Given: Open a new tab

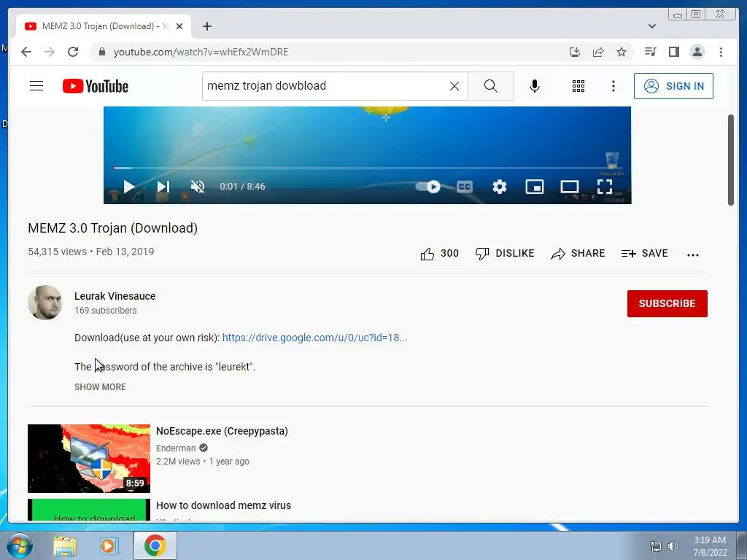Looking at the screenshot, I should (x=206, y=26).
